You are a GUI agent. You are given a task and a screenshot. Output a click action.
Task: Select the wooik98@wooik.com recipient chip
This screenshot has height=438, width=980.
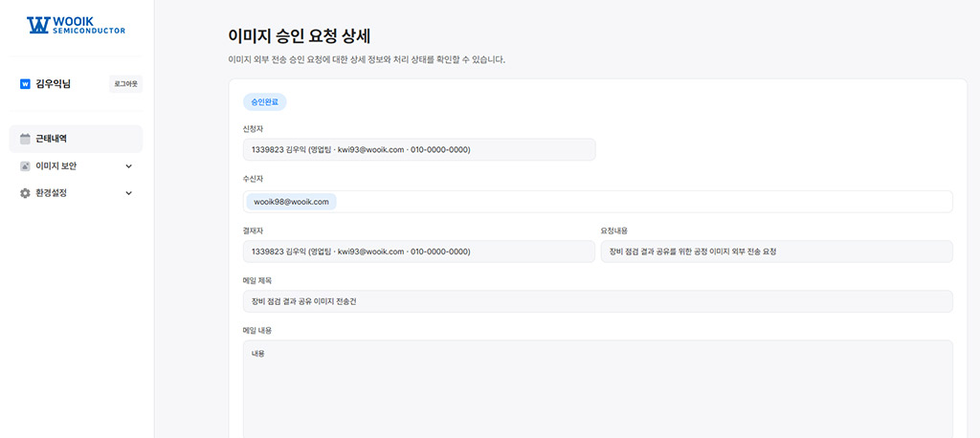pyautogui.click(x=291, y=202)
